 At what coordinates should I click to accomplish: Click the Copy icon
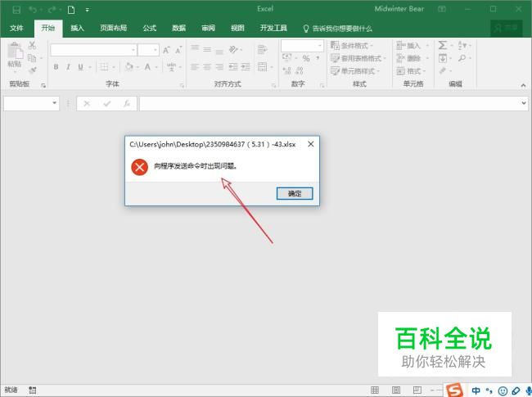[32, 58]
